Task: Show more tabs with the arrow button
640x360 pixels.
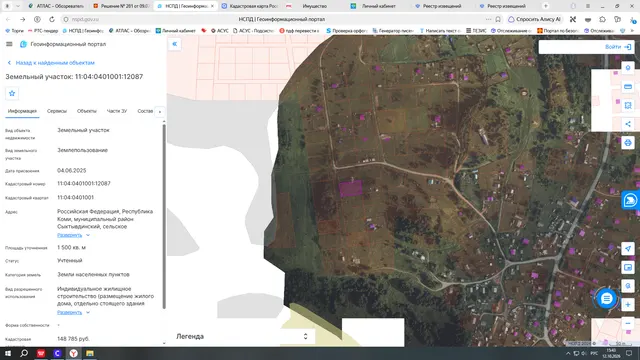Action: click(160, 112)
